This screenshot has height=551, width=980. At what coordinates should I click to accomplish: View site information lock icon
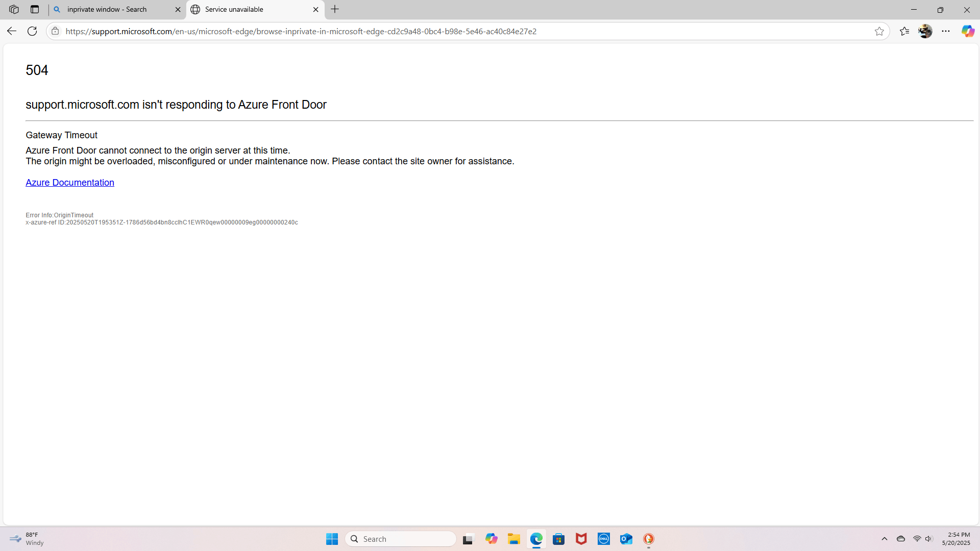[55, 31]
